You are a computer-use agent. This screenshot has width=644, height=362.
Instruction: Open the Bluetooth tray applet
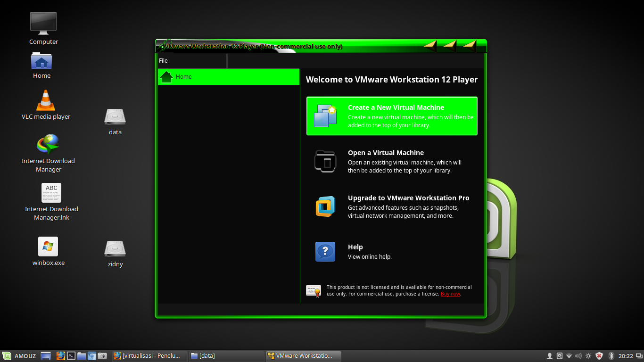click(x=611, y=356)
